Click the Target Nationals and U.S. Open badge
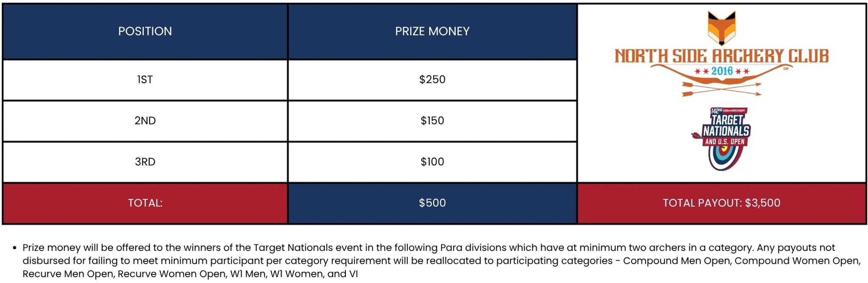This screenshot has height=283, width=868. click(x=726, y=131)
